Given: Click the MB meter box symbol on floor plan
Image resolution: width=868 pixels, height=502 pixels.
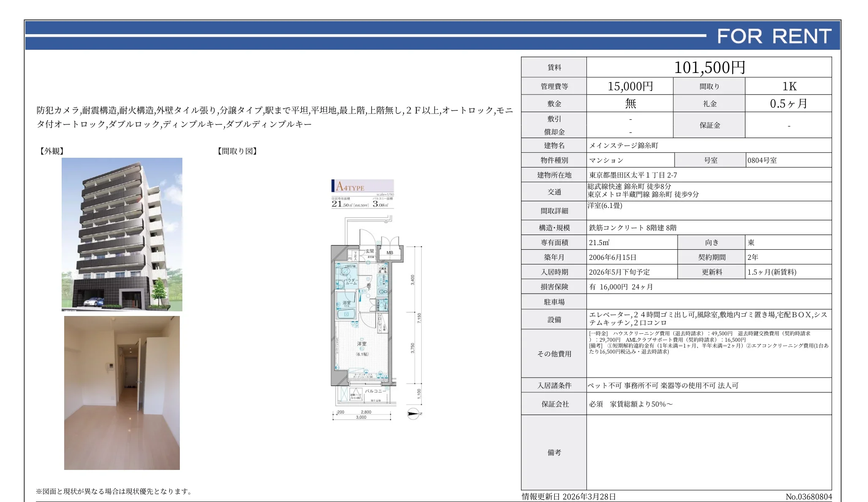Looking at the screenshot, I should pyautogui.click(x=391, y=252).
